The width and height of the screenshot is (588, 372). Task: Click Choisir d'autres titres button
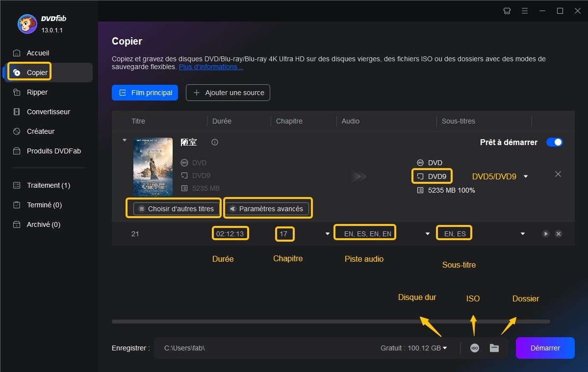coord(176,209)
